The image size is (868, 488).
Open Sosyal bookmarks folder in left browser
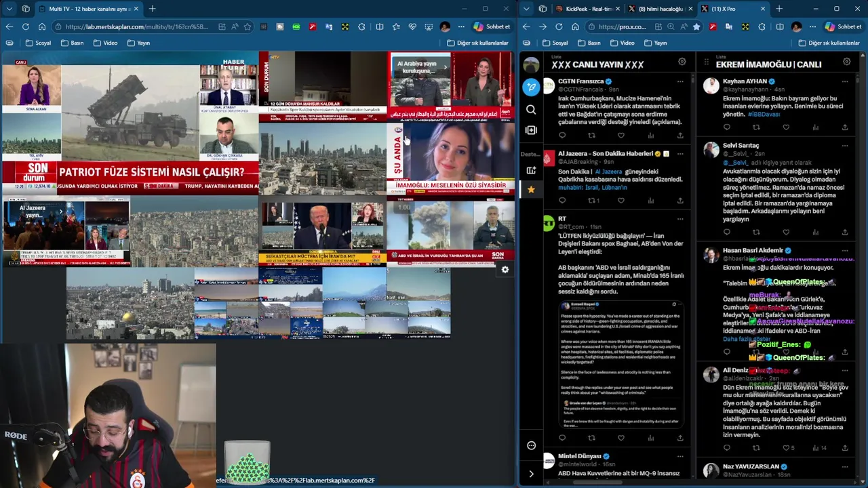(38, 43)
